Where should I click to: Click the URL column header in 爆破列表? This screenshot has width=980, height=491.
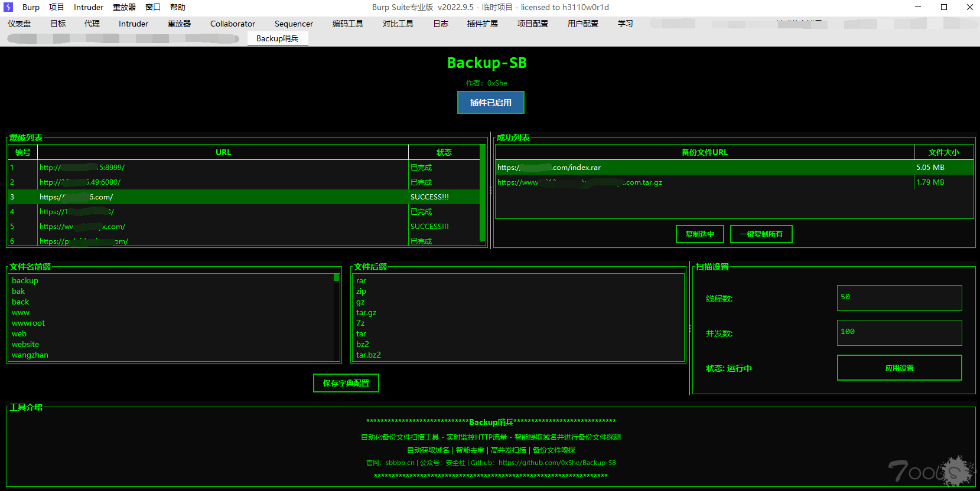[x=223, y=152]
